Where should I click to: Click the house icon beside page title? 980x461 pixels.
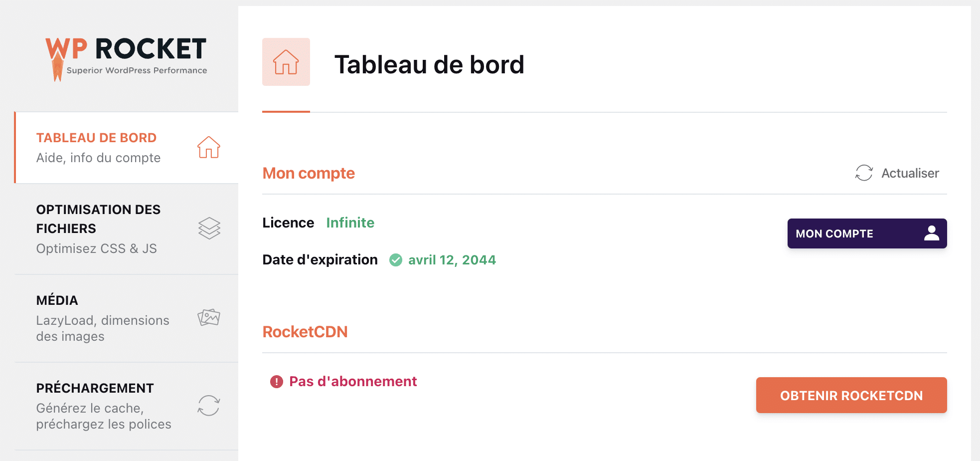(286, 62)
